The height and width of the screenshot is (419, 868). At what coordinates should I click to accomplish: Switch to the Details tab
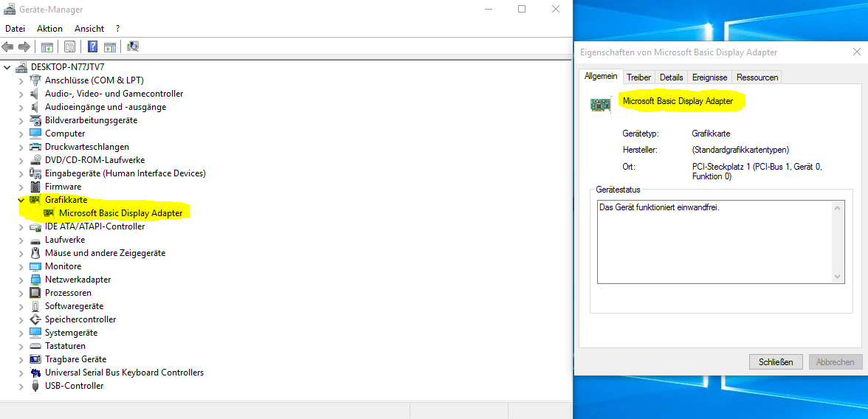pyautogui.click(x=672, y=77)
